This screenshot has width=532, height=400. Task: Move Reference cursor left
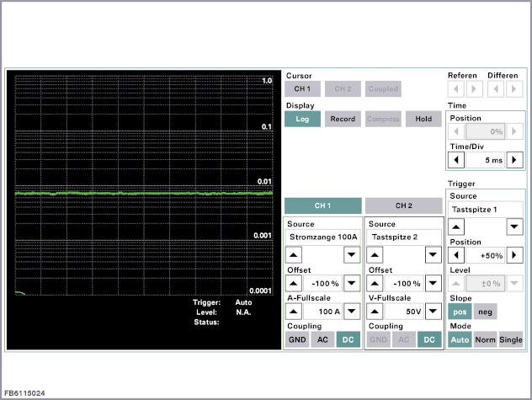pos(456,89)
